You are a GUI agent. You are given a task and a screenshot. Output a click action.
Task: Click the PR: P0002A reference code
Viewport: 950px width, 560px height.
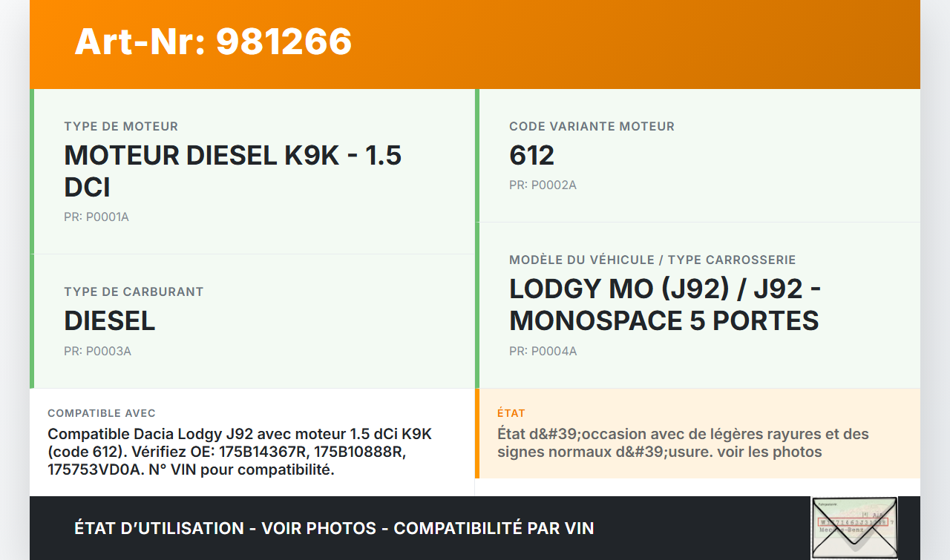click(543, 185)
